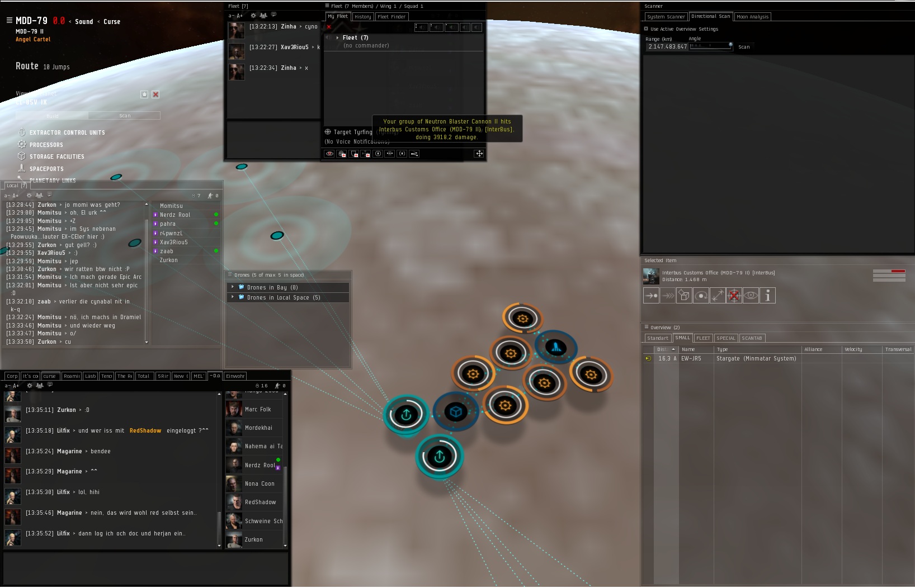Click the fleet move-arrows icon at bottom right
This screenshot has height=588, width=915.
tap(479, 154)
